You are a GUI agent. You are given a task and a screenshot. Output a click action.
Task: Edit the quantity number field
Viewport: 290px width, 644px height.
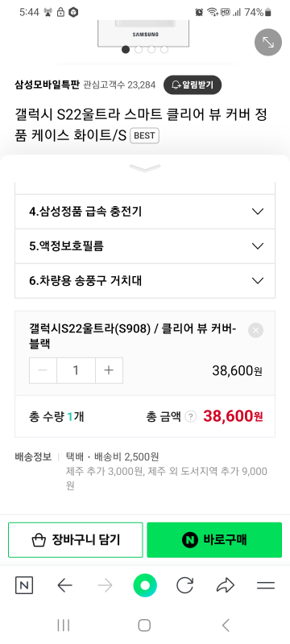point(76,370)
